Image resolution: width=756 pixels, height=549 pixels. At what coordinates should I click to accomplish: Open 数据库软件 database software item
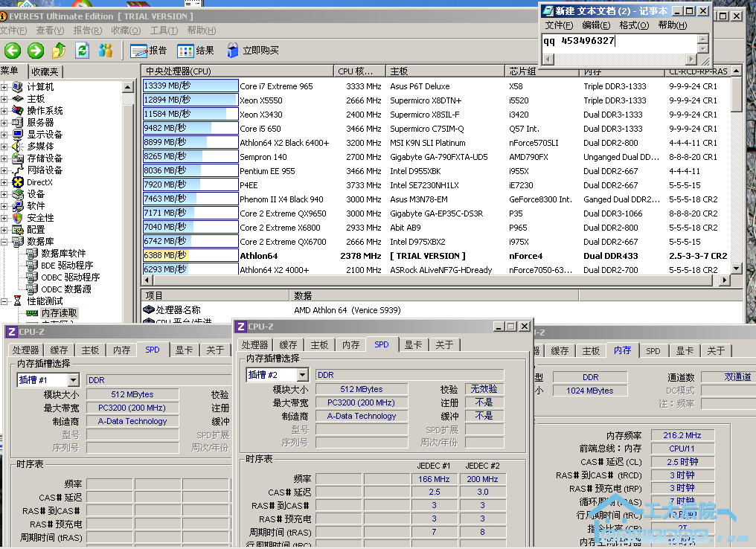click(x=63, y=254)
